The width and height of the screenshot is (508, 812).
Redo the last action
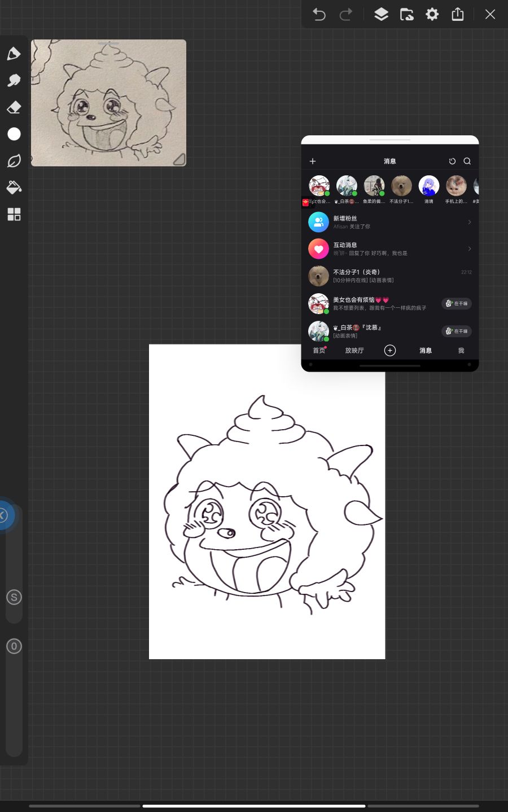(346, 14)
